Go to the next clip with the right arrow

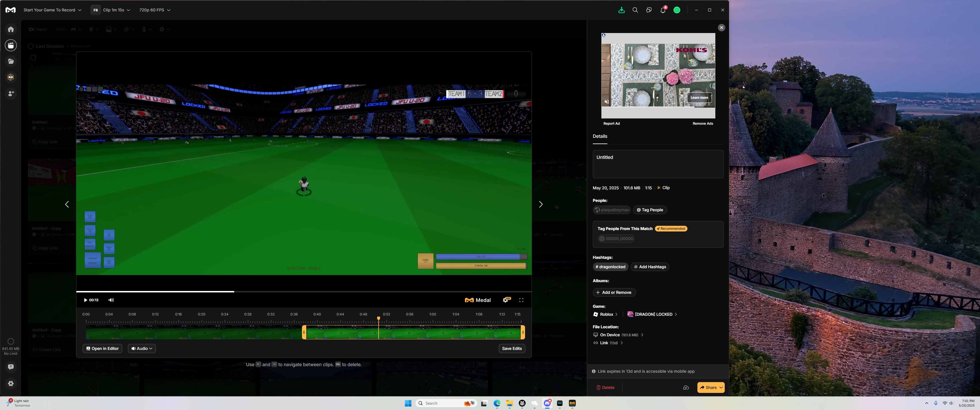(541, 205)
